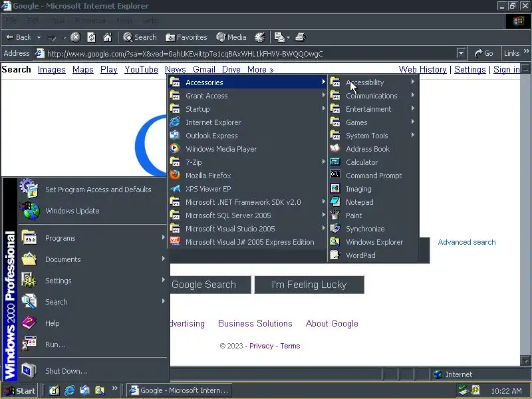The image size is (532, 399).
Task: Expand the Links toolbar chevron
Action: (526, 52)
